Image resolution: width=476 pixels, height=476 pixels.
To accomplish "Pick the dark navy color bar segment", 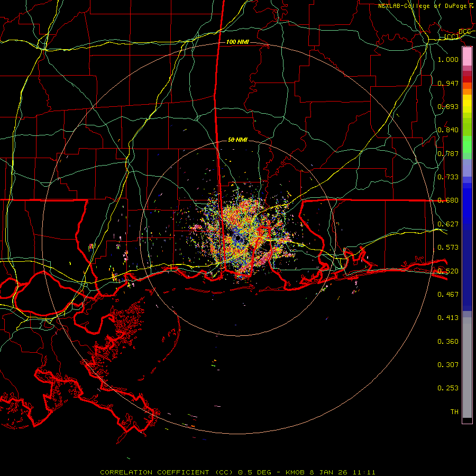I will tap(467, 267).
